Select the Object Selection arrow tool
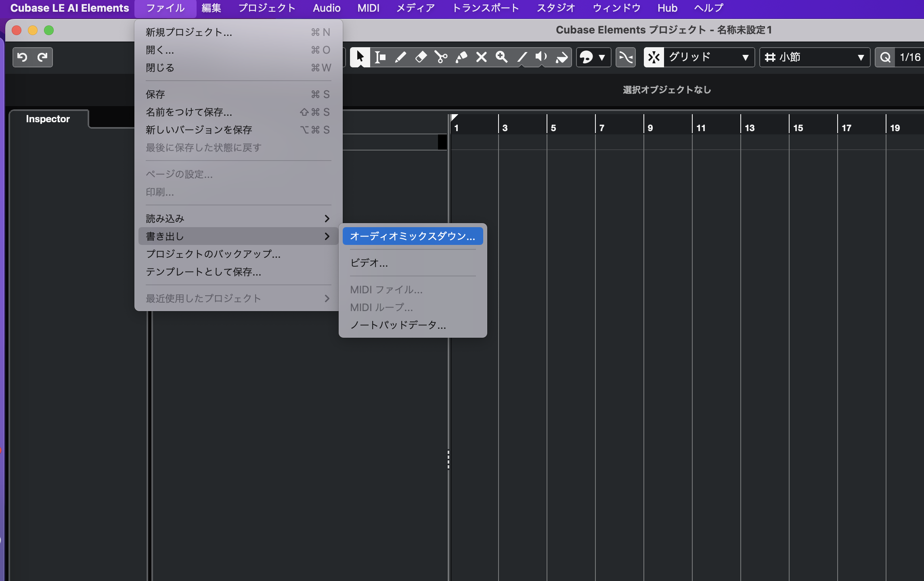The height and width of the screenshot is (581, 924). [x=360, y=57]
